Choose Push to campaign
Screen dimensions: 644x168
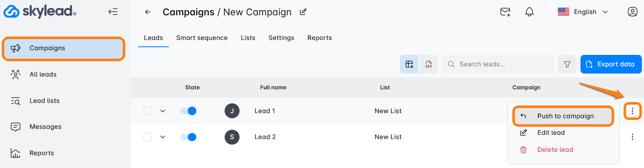563,116
